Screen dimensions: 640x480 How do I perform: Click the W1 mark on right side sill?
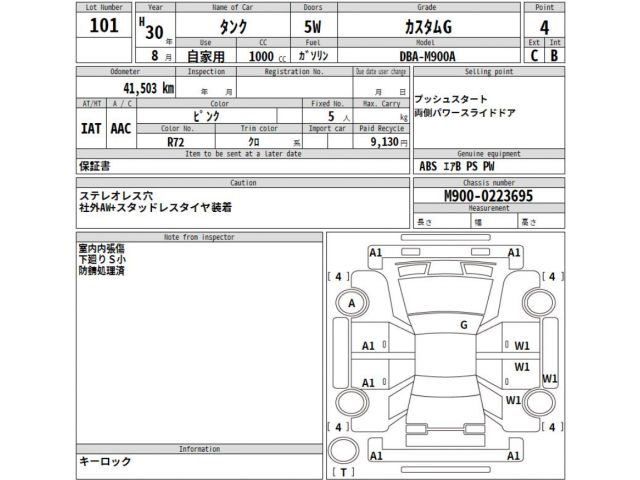coord(549,378)
